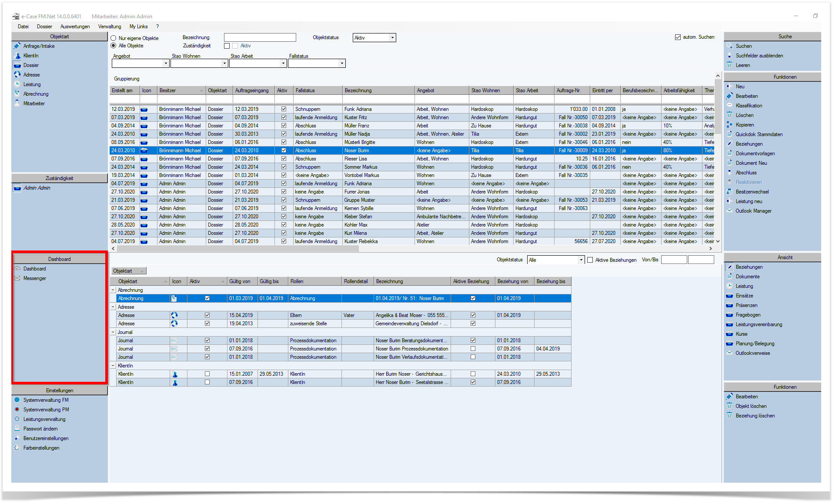Screen dimensions: 836x504
Task: Open the Fallstatus filter dropdown
Action: tap(342, 63)
